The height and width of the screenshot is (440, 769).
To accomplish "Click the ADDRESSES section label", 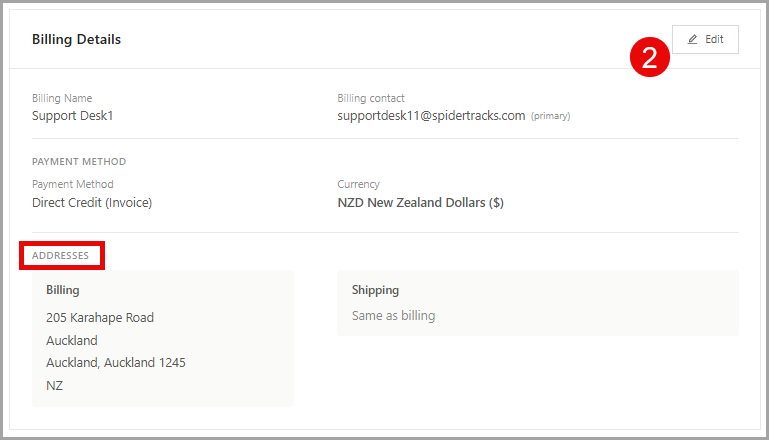I will point(60,256).
